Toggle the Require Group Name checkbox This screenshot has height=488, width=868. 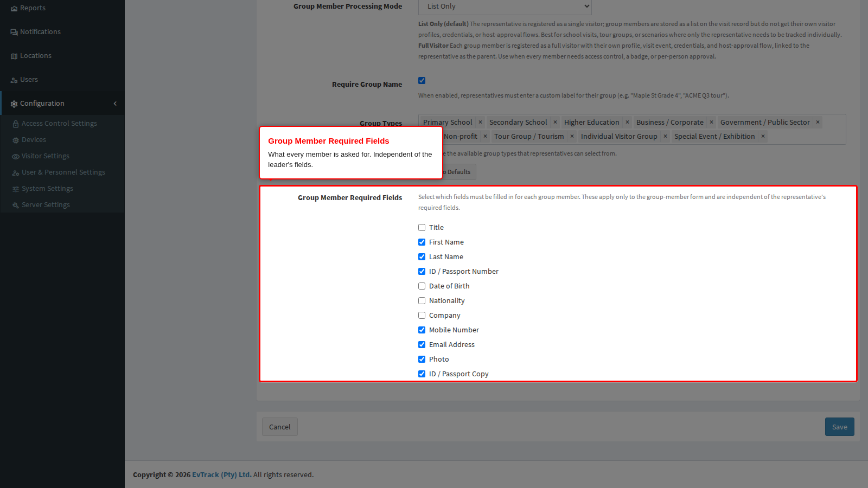(x=422, y=81)
